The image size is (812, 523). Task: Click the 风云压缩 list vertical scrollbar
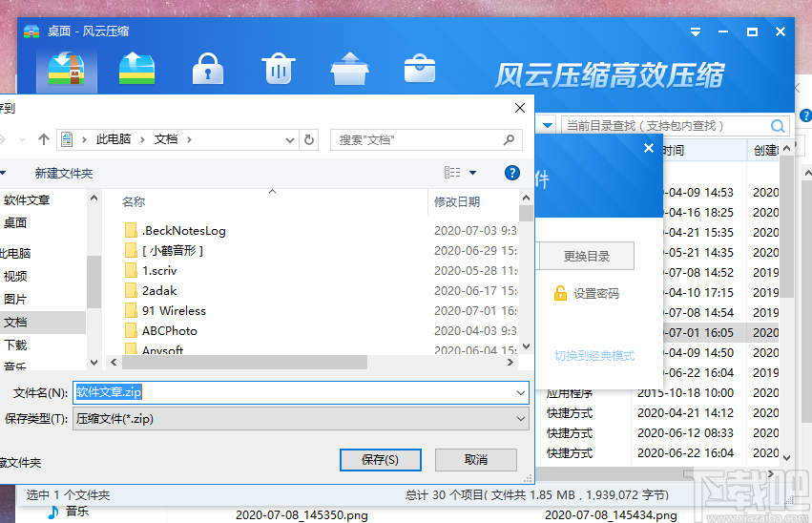click(x=786, y=226)
